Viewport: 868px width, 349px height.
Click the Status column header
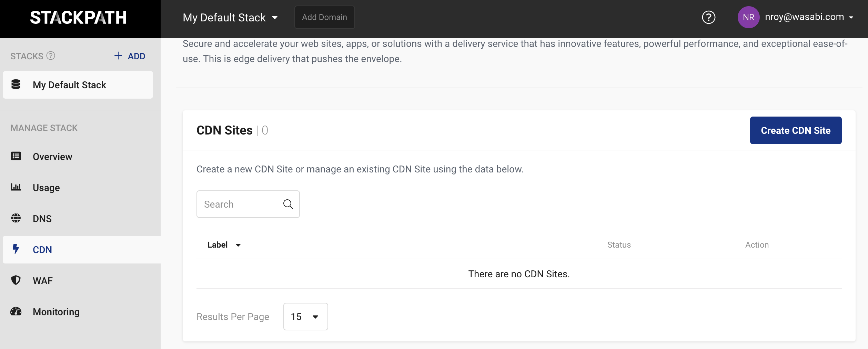[619, 245]
